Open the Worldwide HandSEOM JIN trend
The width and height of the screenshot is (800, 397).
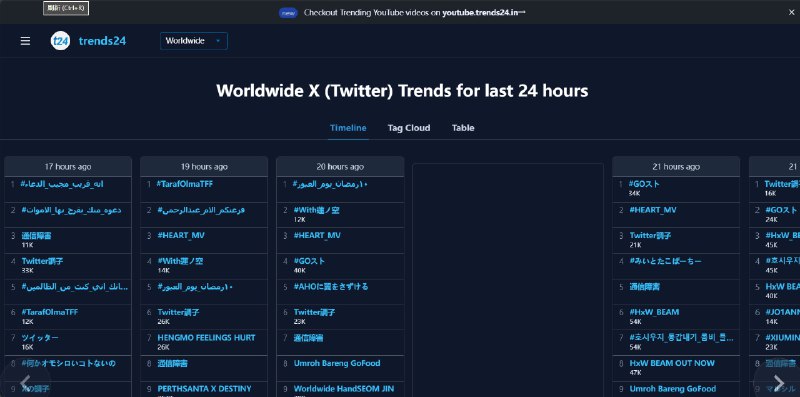pos(344,388)
